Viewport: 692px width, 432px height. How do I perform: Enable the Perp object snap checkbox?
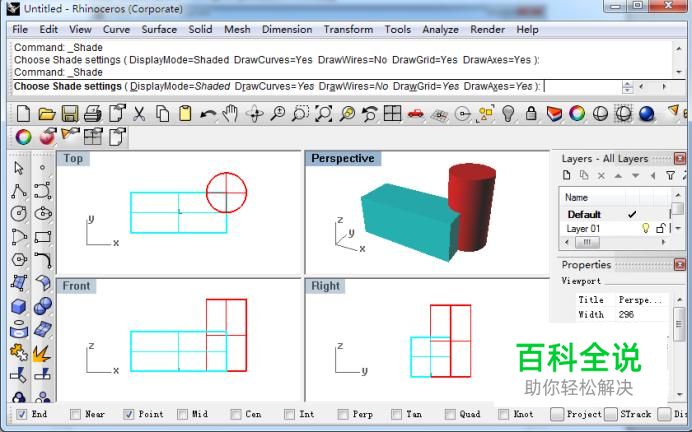[x=343, y=414]
